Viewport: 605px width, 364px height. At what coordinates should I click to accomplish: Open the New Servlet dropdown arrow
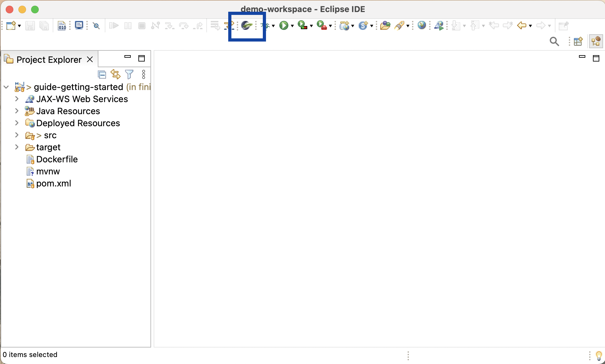pos(372,26)
